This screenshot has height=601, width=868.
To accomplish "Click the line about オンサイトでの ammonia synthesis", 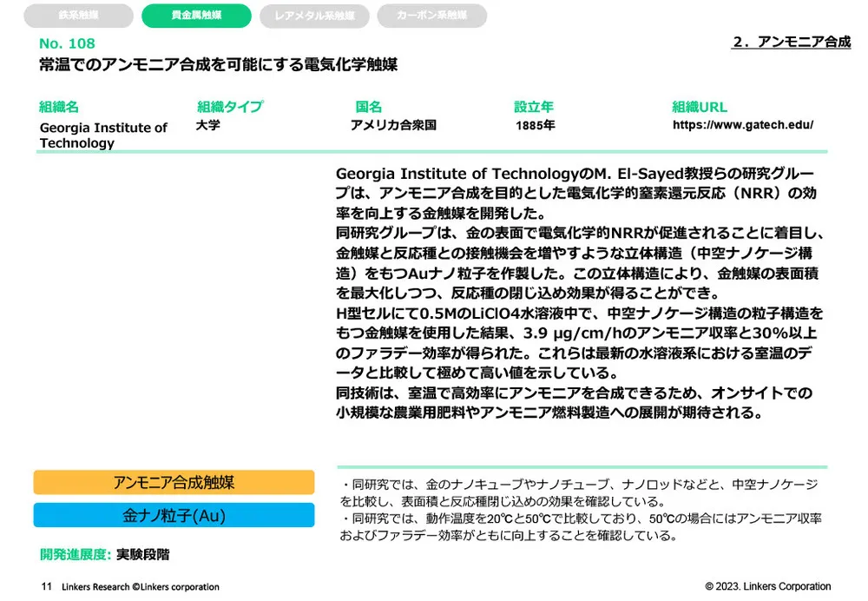I will (x=574, y=393).
